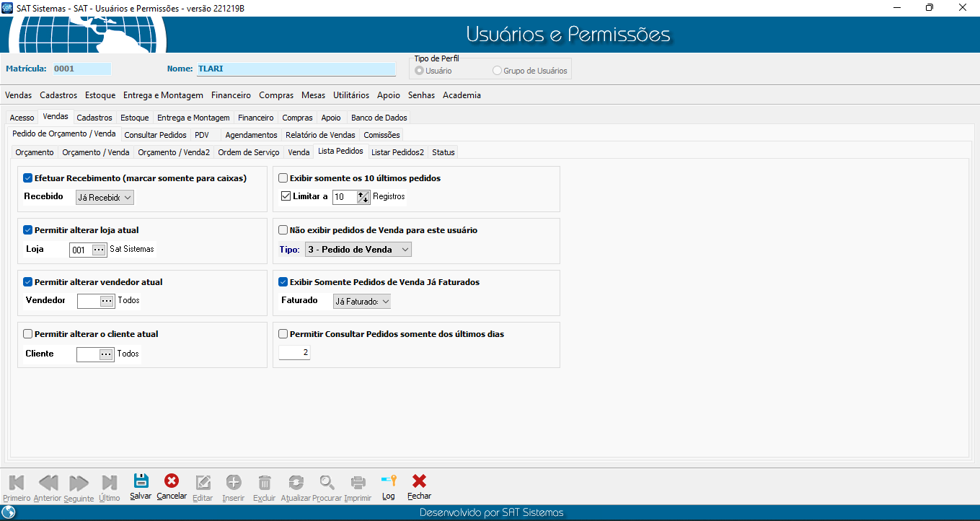Image resolution: width=980 pixels, height=521 pixels.
Task: Click the Vendedor lookup ellipsis button
Action: [x=107, y=302]
